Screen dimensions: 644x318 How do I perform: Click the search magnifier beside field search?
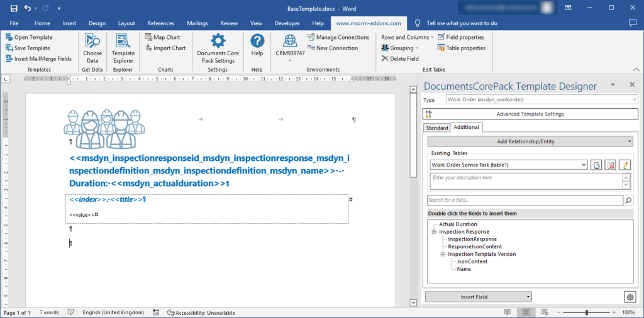[628, 200]
